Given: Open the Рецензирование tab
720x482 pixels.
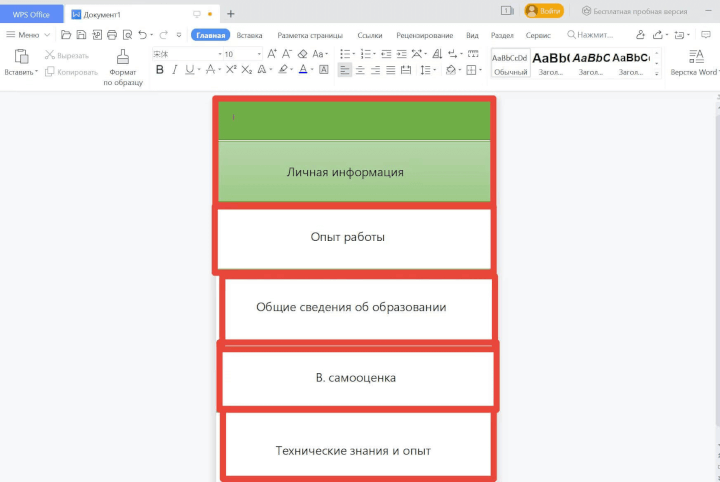Looking at the screenshot, I should [x=425, y=35].
